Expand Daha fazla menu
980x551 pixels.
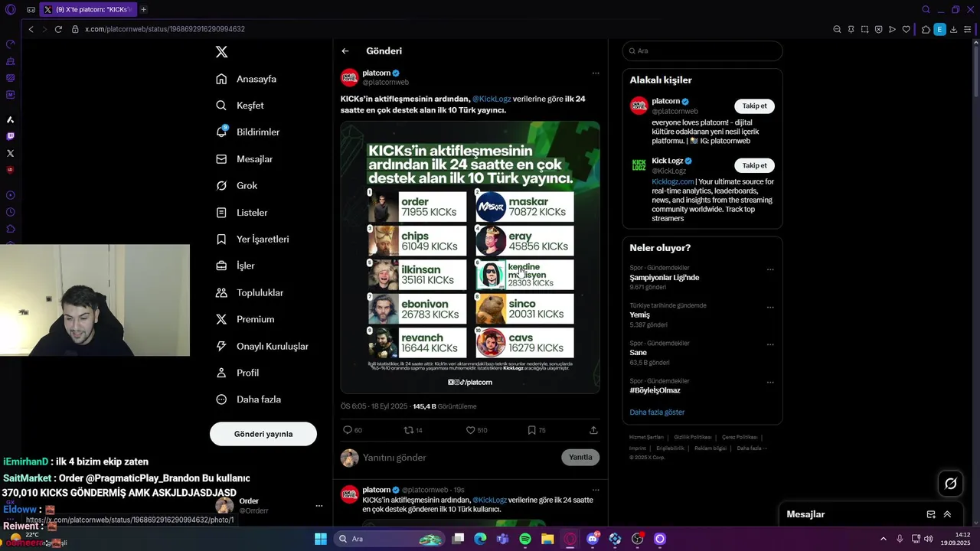pyautogui.click(x=248, y=399)
